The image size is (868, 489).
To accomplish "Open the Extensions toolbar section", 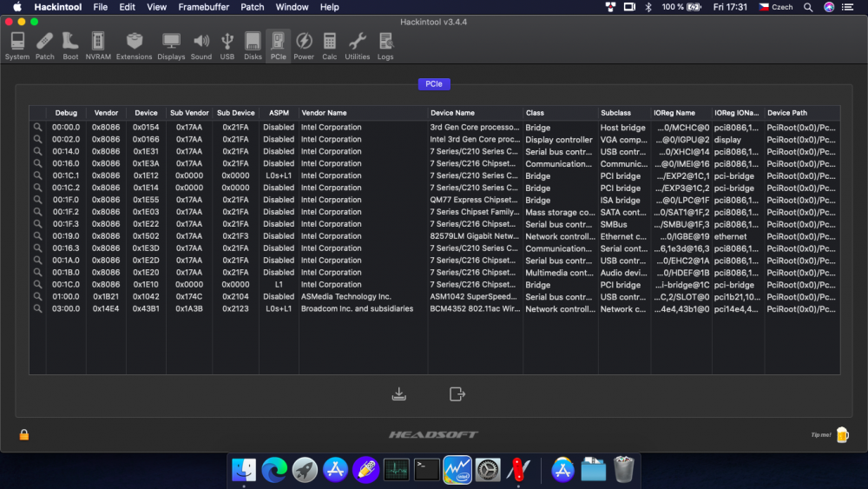I will [x=134, y=45].
